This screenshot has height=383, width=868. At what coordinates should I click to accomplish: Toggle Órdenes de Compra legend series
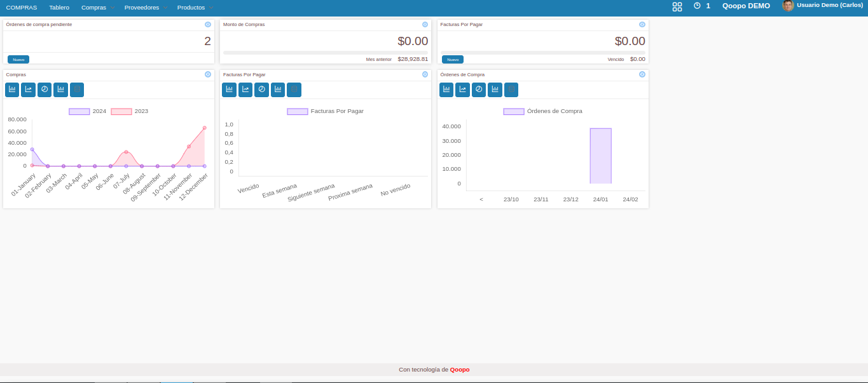click(x=542, y=111)
